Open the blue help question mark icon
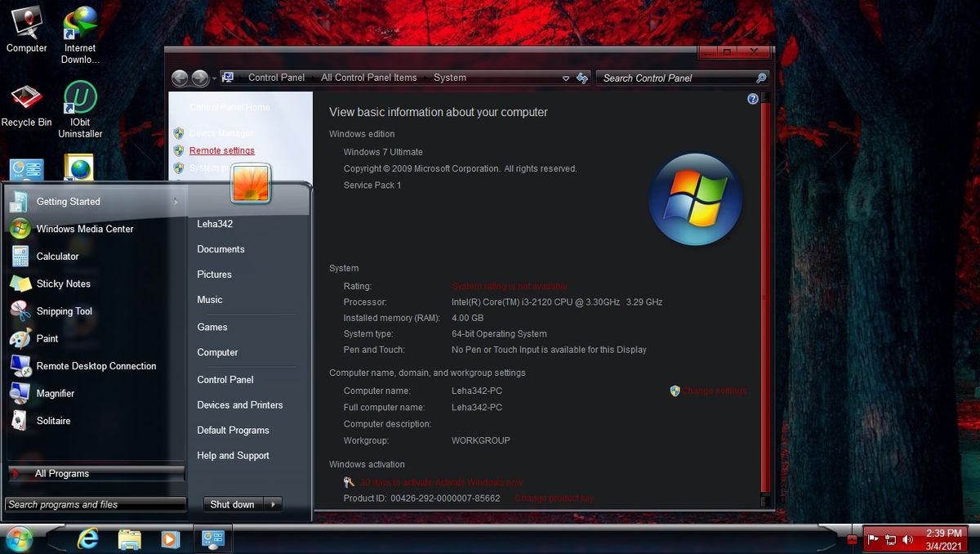 click(x=753, y=98)
